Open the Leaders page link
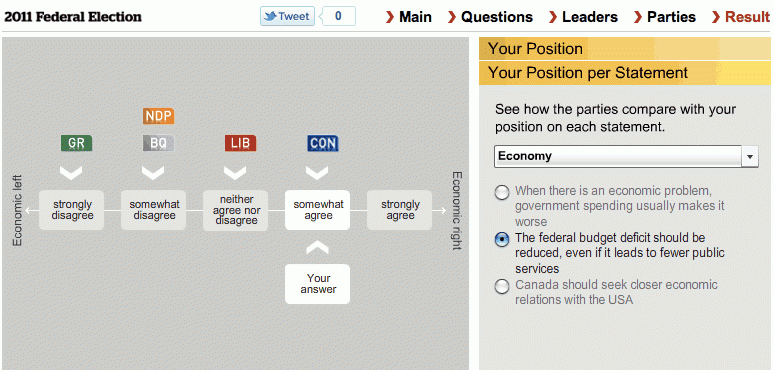The height and width of the screenshot is (370, 774). [x=583, y=17]
